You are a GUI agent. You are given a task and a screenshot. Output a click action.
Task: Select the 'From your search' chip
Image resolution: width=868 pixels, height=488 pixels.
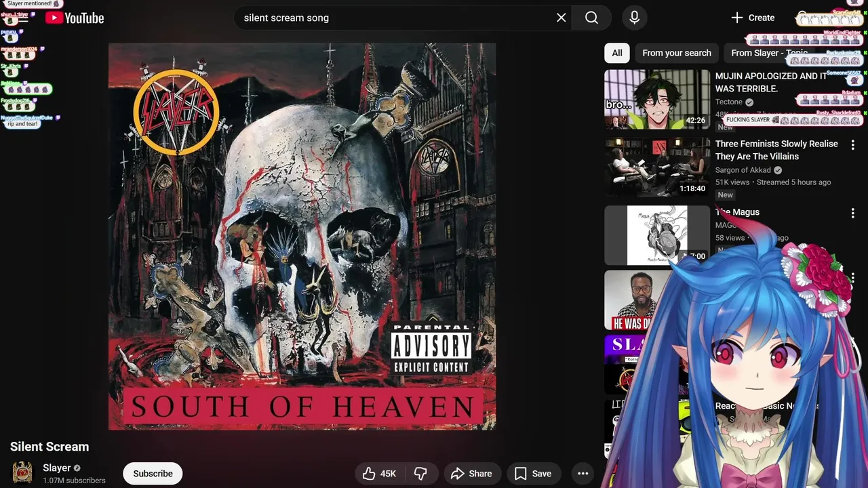tap(677, 53)
